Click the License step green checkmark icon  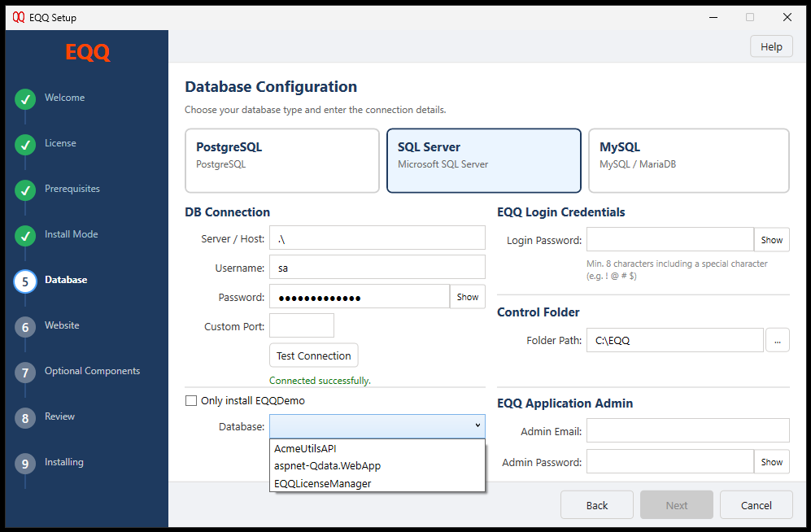(25, 145)
